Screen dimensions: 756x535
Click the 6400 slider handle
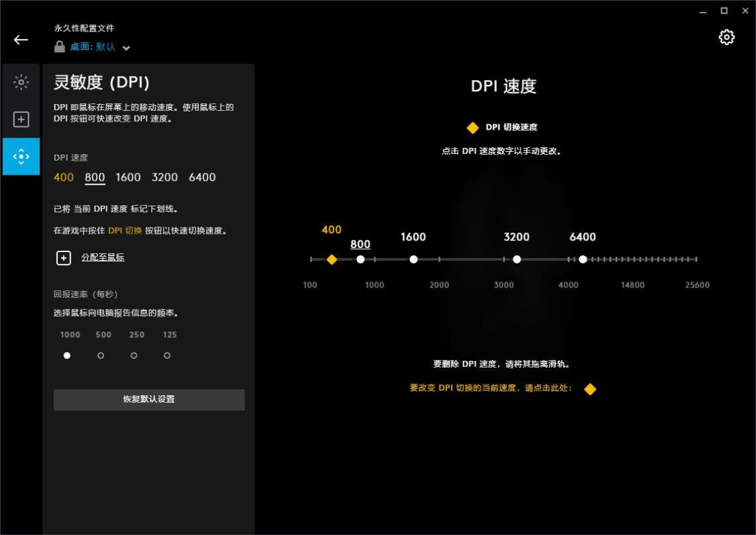tap(583, 259)
